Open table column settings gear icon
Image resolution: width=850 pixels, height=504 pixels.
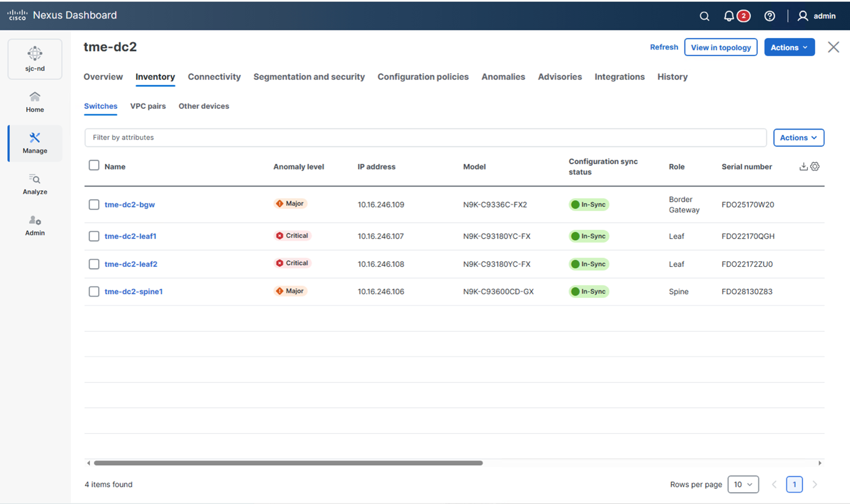[815, 166]
